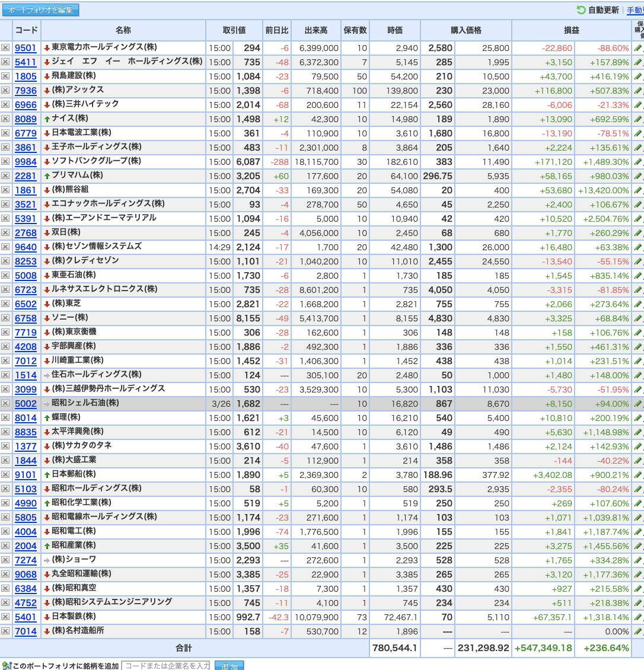Select the ジェイ エフ イー ホールディングス name
Screen dimensions: 644x670
(127, 61)
